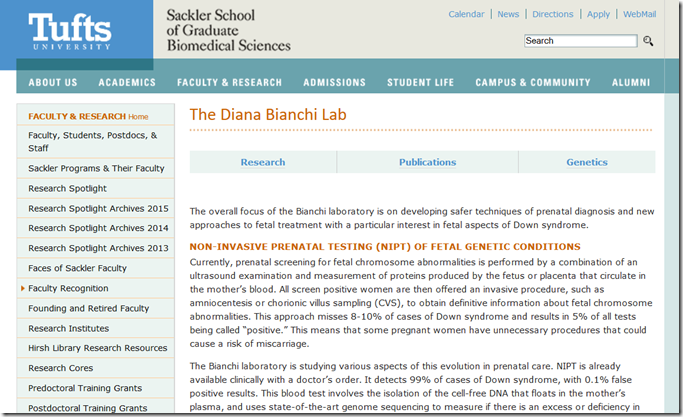This screenshot has height=417, width=683.
Task: Open the Academics menu
Action: 127,82
